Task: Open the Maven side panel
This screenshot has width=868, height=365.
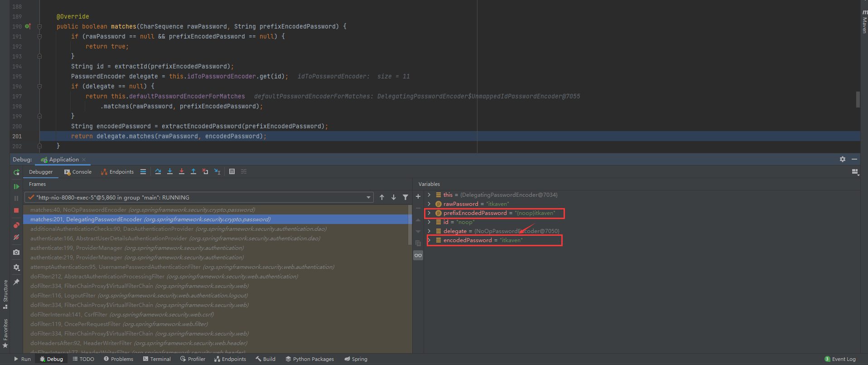Action: pos(864,22)
